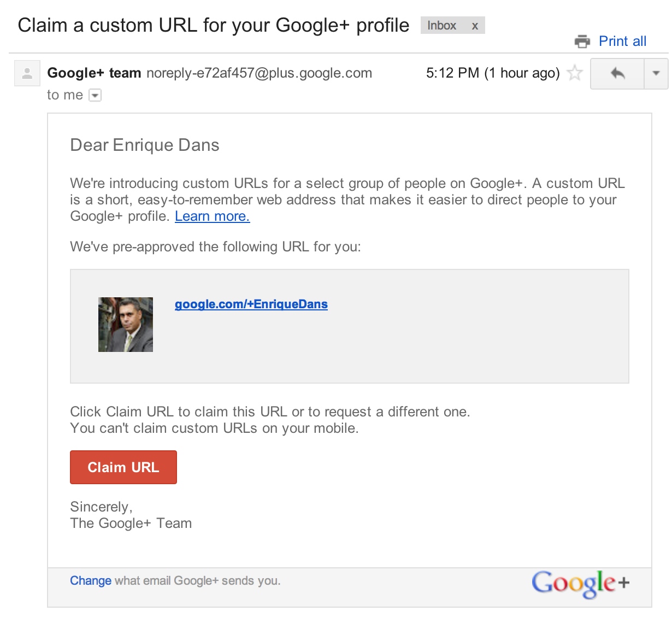Image resolution: width=672 pixels, height=623 pixels.
Task: Reply using the arrow button
Action: (x=617, y=73)
